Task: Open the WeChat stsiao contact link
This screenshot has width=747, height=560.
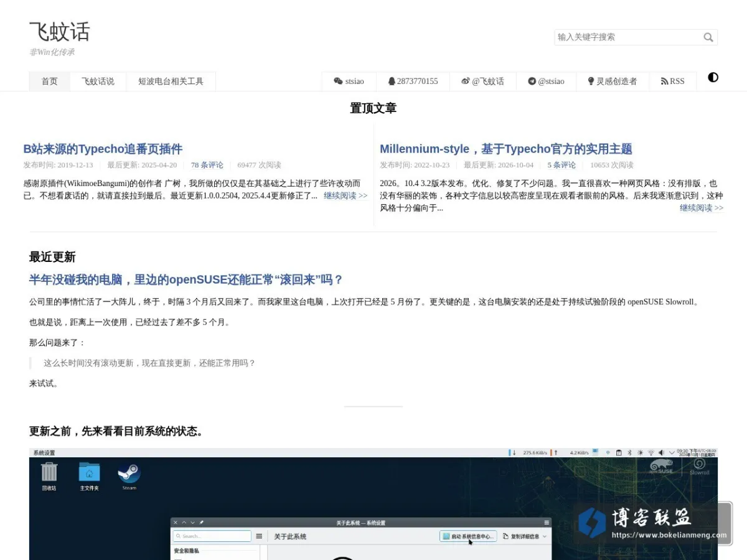Action: pos(349,82)
